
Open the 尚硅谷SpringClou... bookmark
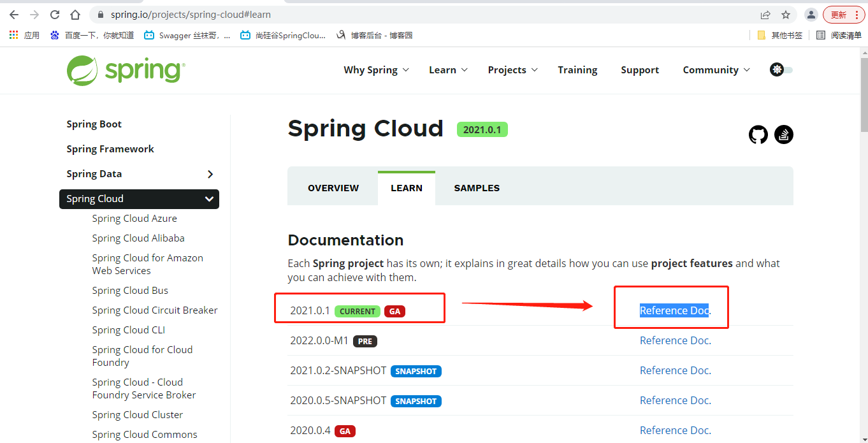tap(283, 35)
